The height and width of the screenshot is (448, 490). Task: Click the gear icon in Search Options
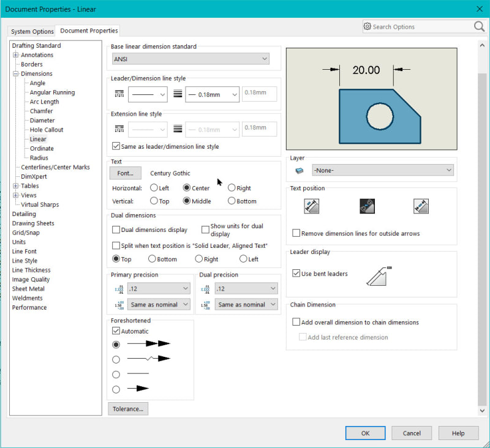(367, 26)
